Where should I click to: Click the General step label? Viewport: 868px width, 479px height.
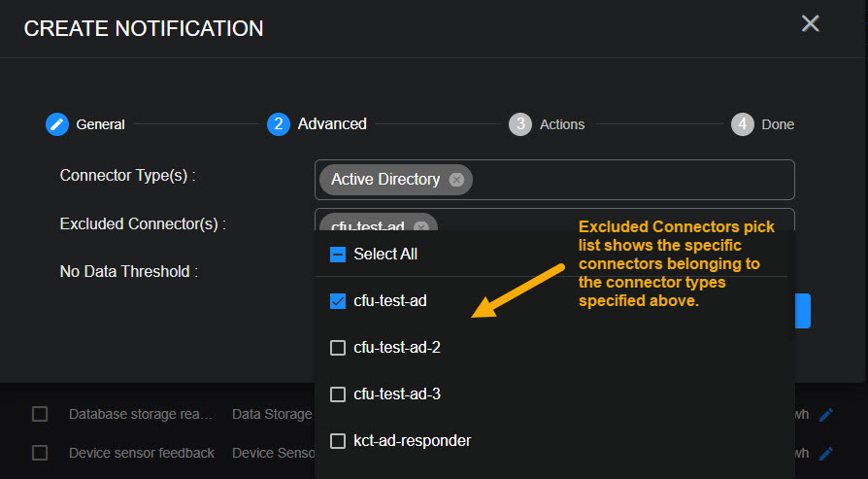point(101,124)
